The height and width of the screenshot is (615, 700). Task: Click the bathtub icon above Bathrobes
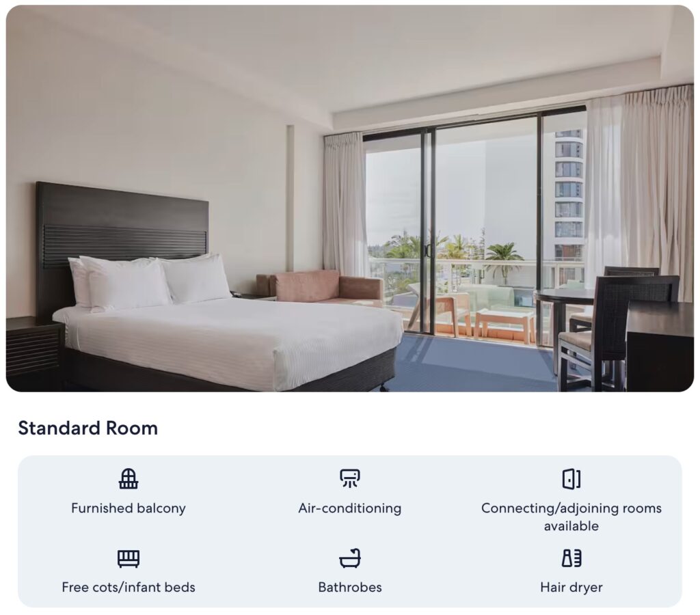349,558
